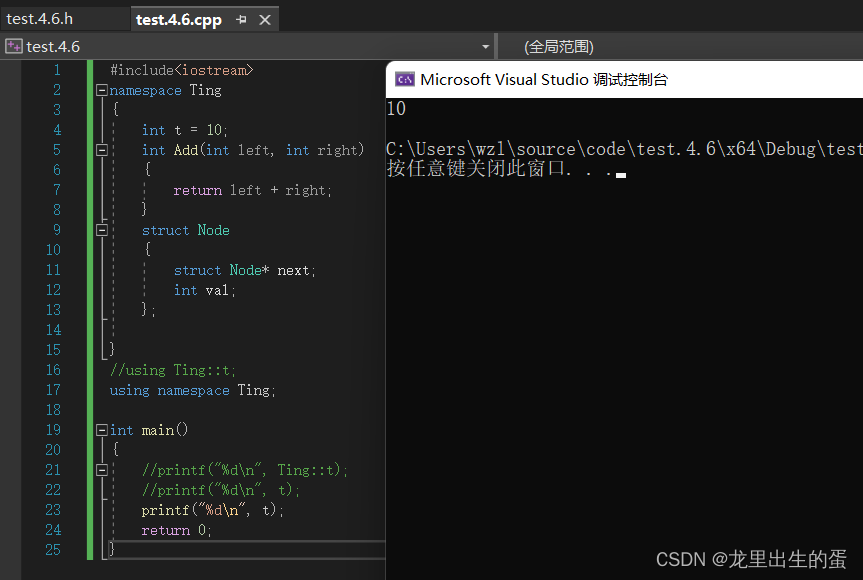Click the 'int t = 10;' line
Image resolution: width=863 pixels, height=580 pixels.
pos(184,130)
